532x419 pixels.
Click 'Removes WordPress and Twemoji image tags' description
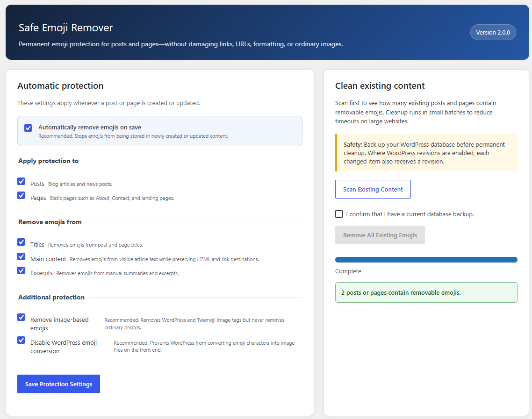pos(194,324)
